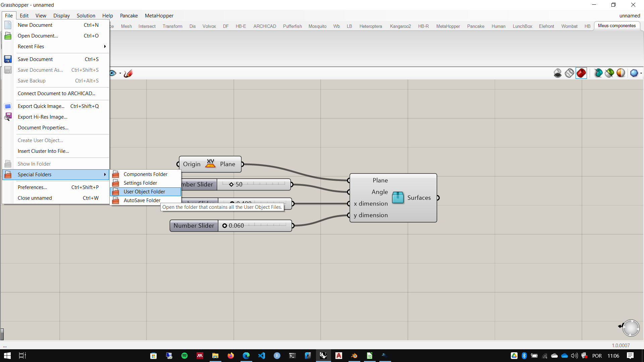The image size is (644, 362).
Task: Switch to the Kangaroo2 component tab
Action: click(x=400, y=26)
